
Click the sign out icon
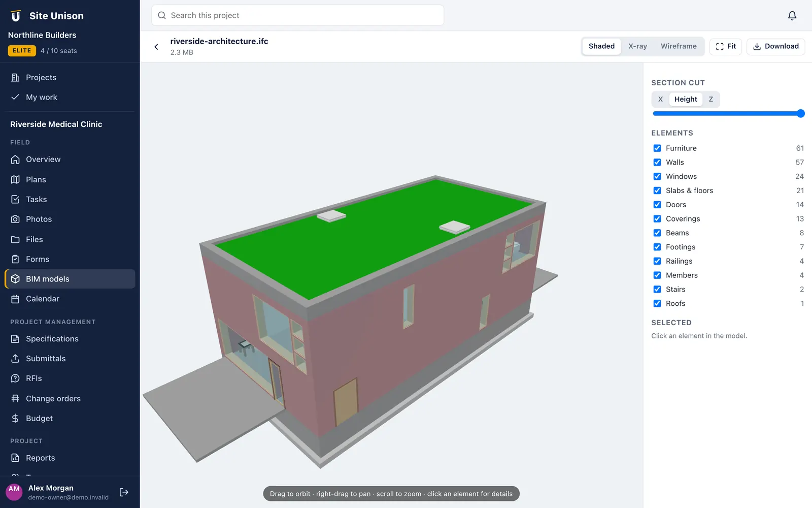(124, 492)
